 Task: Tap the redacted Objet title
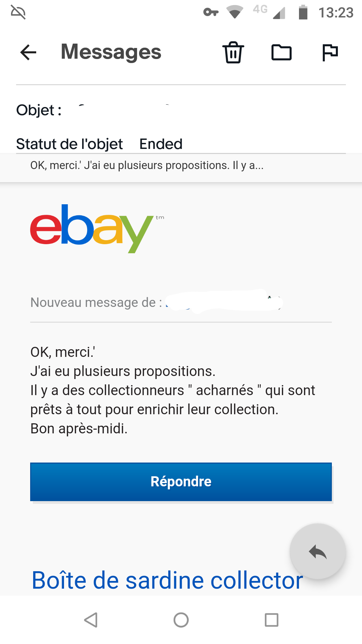pyautogui.click(x=120, y=111)
